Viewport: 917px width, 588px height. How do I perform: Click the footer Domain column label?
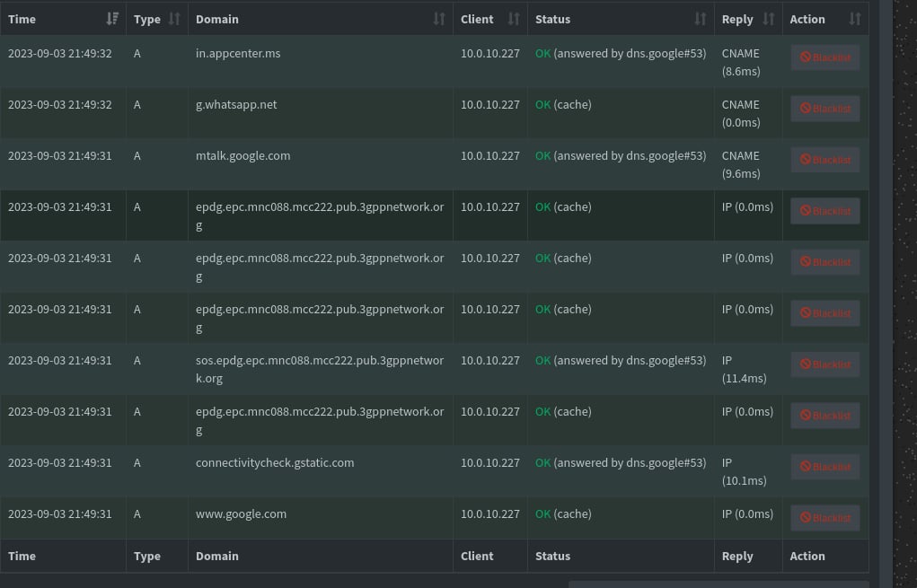tap(217, 557)
